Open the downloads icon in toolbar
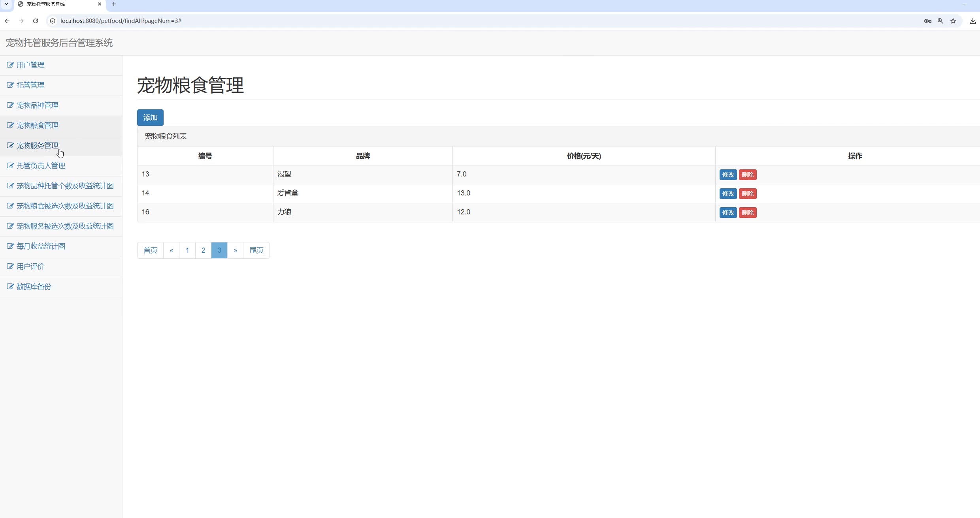The height and width of the screenshot is (518, 980). pos(972,21)
